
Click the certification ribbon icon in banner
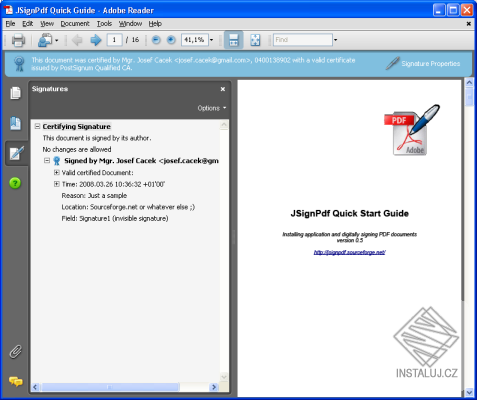[19, 64]
